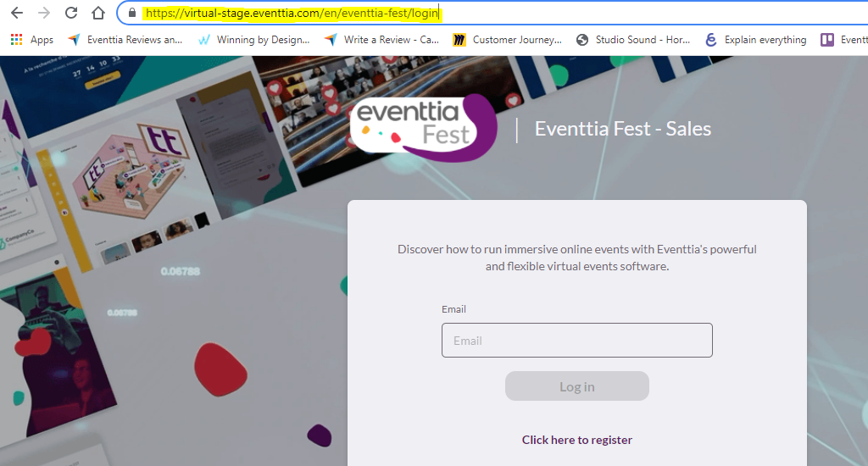Open the Eventtia Reviews bookmark
The width and height of the screenshot is (868, 466).
(x=125, y=40)
